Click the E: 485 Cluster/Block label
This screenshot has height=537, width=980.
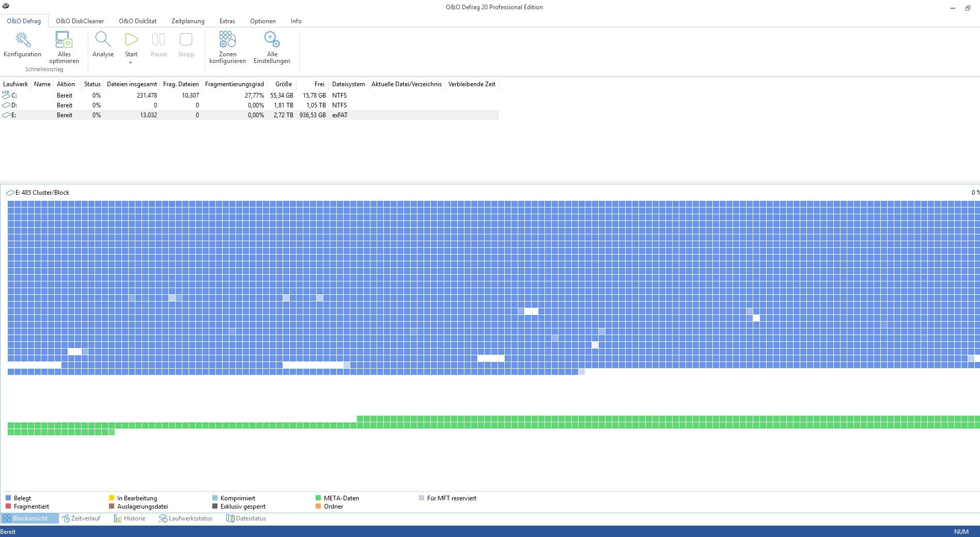[42, 193]
